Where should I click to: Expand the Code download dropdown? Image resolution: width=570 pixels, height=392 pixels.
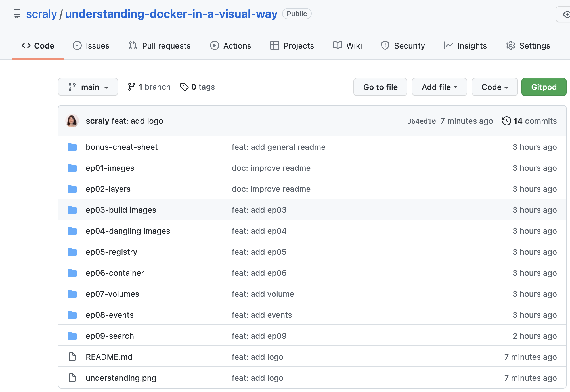point(494,87)
